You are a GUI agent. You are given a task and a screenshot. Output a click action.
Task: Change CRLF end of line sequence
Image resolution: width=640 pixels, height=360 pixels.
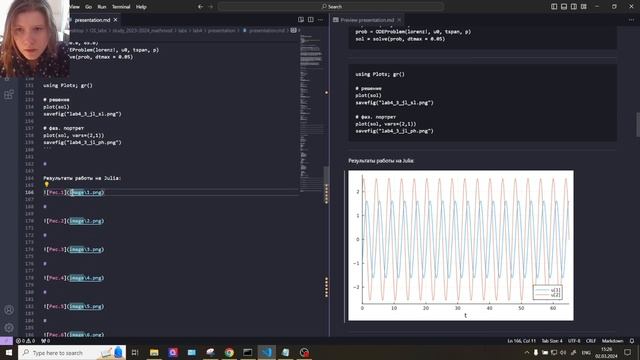[591, 341]
